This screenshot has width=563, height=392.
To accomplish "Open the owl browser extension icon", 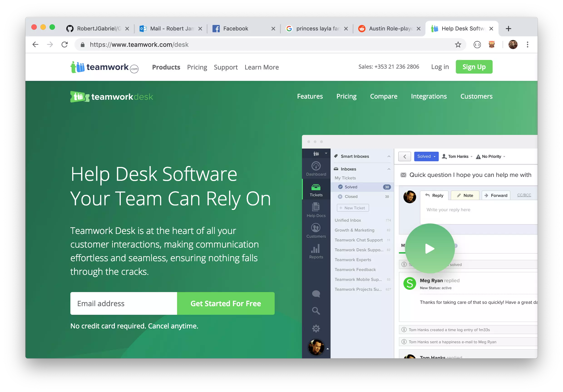I will [x=491, y=44].
